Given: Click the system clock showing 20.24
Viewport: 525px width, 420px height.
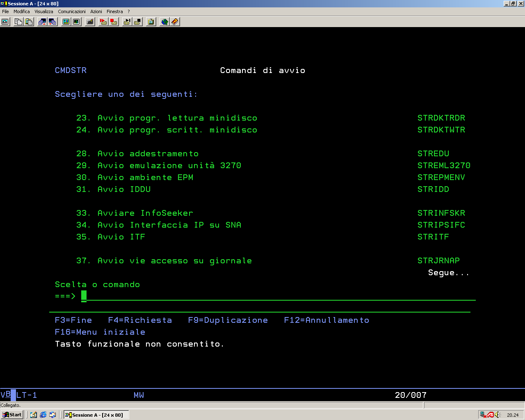Looking at the screenshot, I should pos(513,415).
